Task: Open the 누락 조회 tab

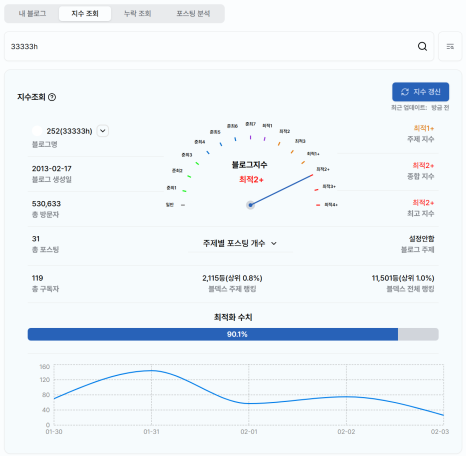Action: pos(138,14)
